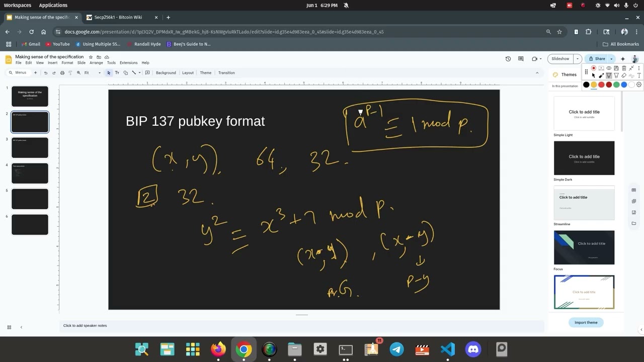Viewport: 644px width, 362px height.
Task: Add new slide with plus button
Action: 35,73
